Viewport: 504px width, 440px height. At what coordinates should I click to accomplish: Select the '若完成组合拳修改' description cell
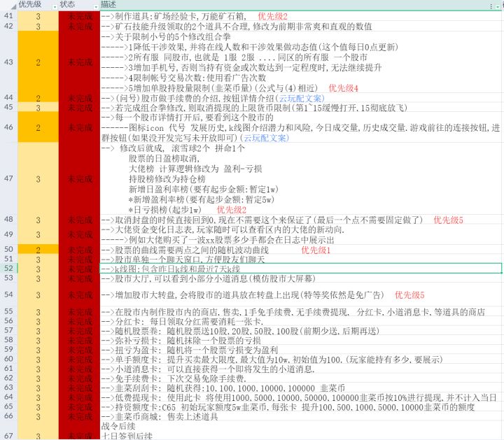(302, 107)
